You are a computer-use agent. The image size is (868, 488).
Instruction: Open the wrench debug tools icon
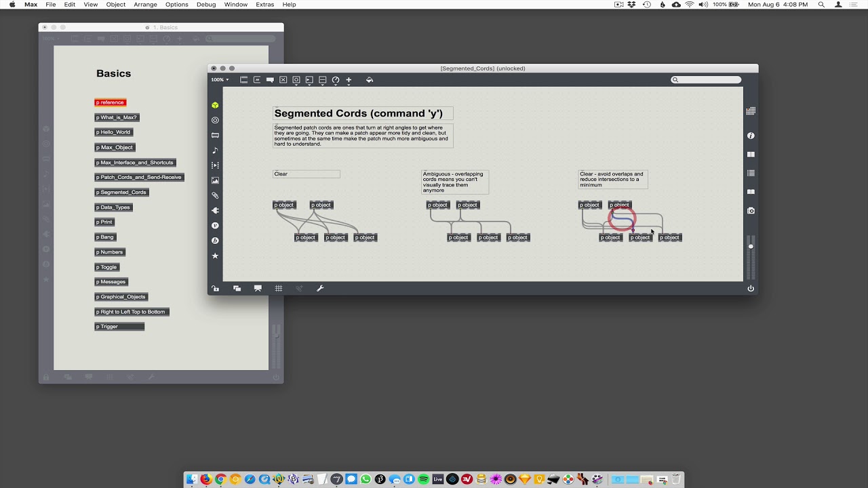pyautogui.click(x=320, y=288)
